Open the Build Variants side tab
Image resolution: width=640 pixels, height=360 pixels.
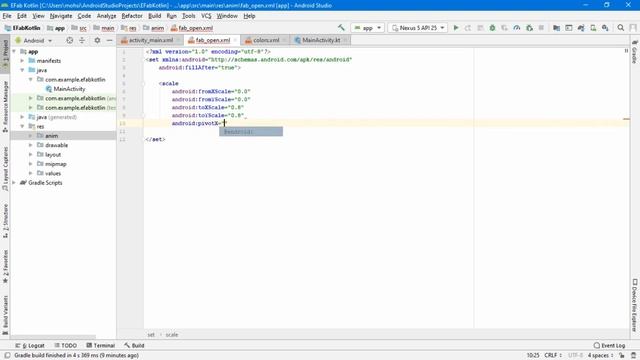tap(5, 315)
